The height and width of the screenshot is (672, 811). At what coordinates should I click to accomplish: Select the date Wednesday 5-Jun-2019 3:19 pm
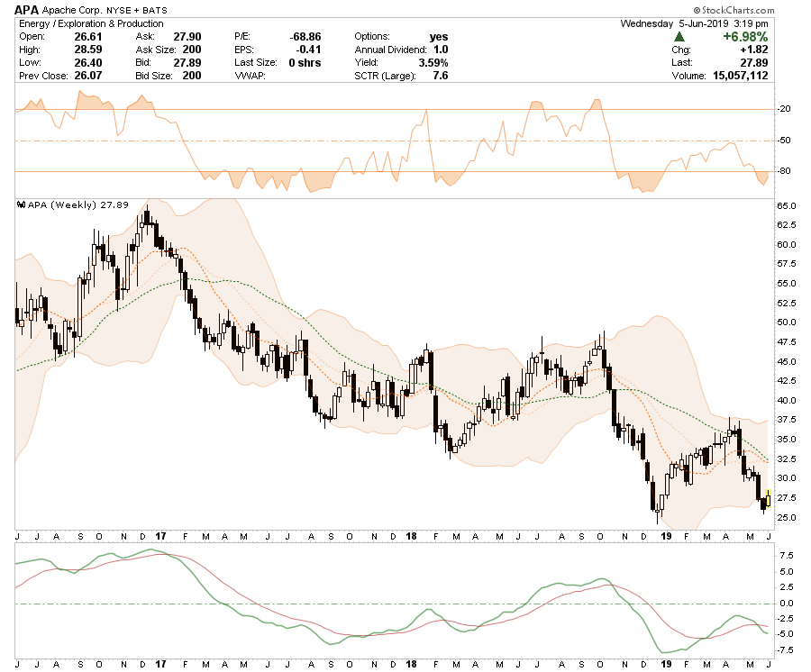694,23
